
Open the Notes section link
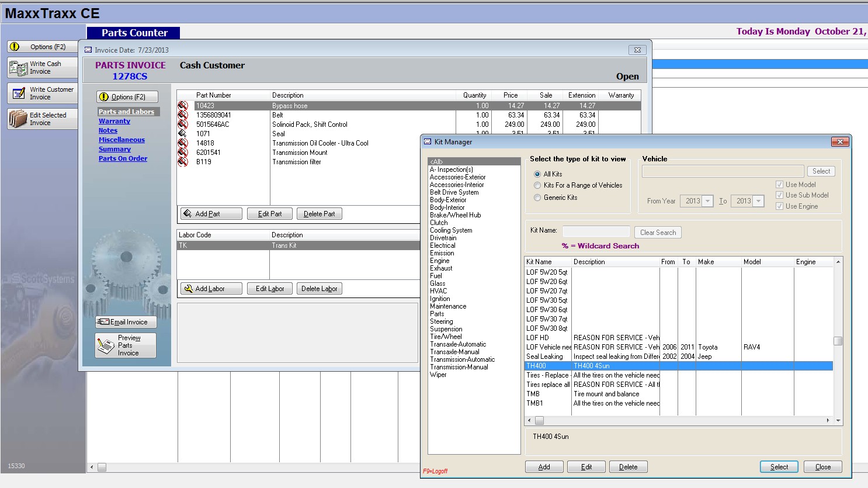tap(108, 130)
